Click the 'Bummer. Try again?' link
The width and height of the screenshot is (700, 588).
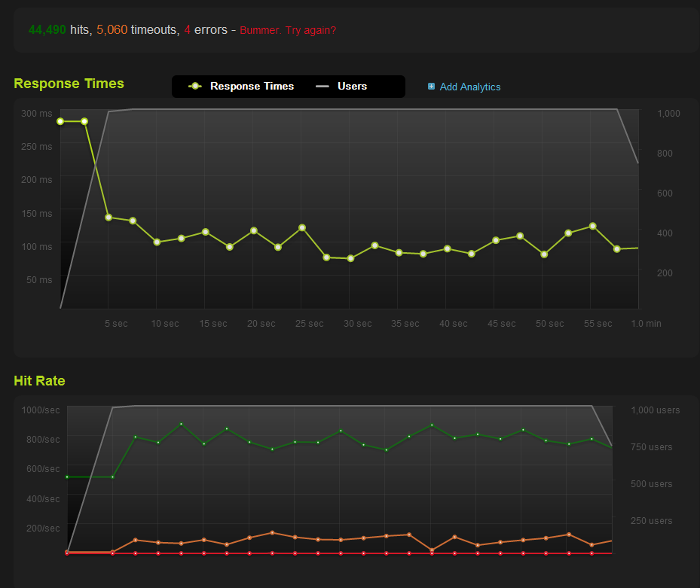coord(288,31)
